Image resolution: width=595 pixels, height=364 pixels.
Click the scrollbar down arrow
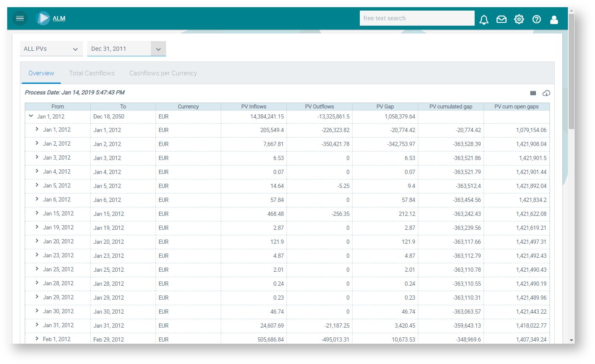coord(572,340)
